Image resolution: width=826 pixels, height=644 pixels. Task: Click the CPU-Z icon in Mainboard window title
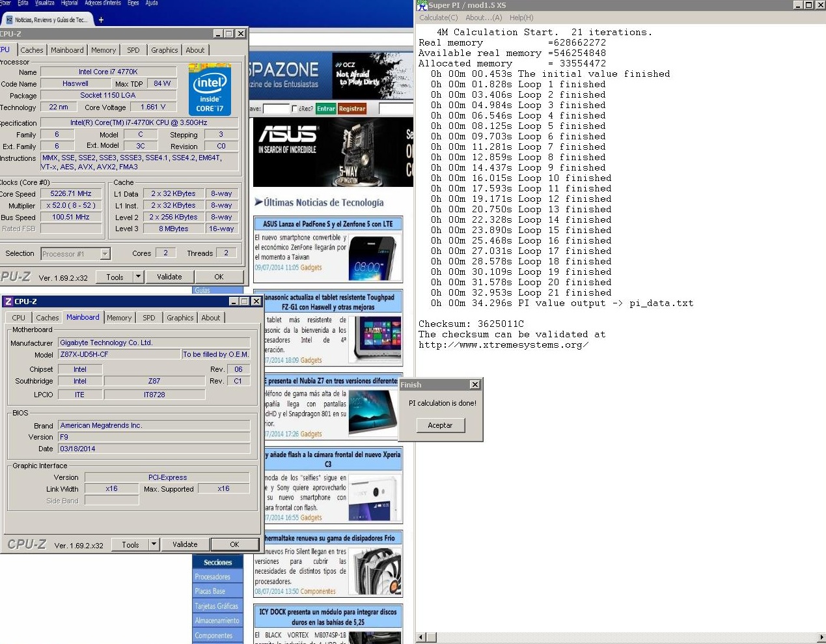coord(8,301)
